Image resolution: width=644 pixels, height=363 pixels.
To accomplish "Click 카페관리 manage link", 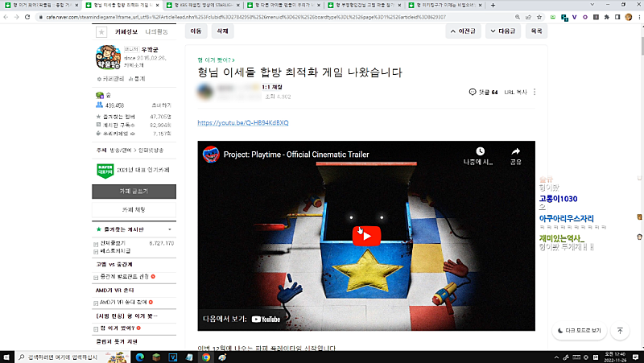I will (x=110, y=78).
